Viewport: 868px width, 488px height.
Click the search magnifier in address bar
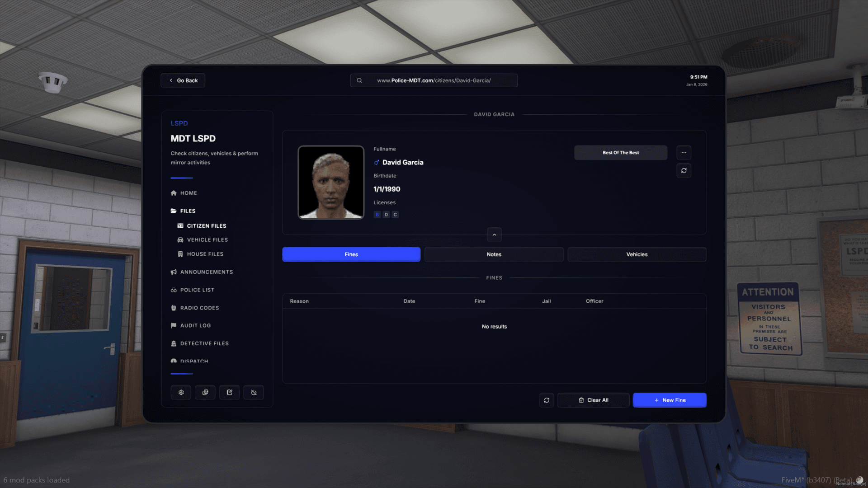(x=359, y=80)
